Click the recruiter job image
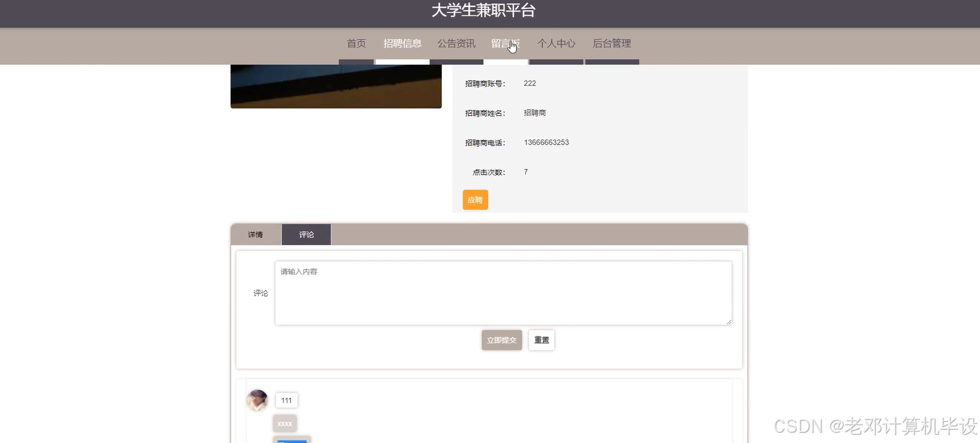This screenshot has width=980, height=443. (336, 87)
